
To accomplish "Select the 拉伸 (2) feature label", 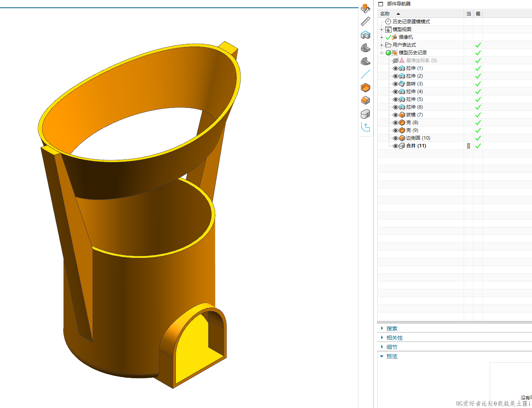I will tap(414, 76).
